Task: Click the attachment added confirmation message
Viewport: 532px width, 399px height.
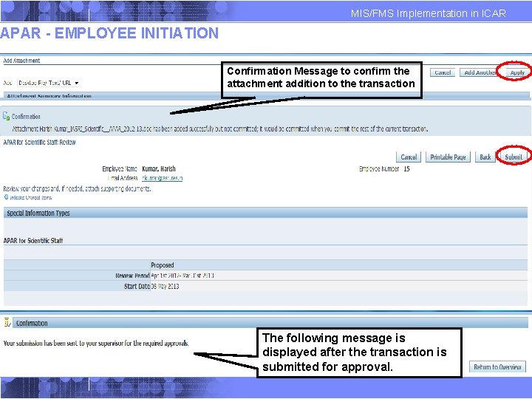Action: 220,129
